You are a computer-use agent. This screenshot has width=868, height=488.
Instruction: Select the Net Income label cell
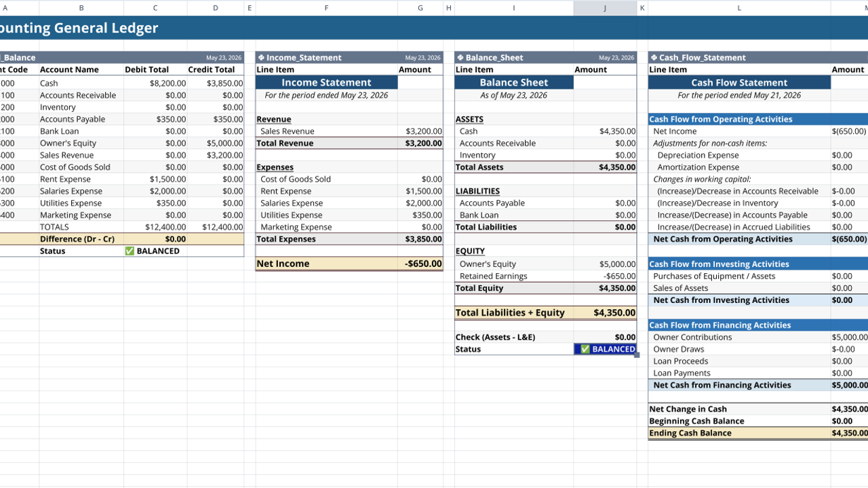pos(326,264)
